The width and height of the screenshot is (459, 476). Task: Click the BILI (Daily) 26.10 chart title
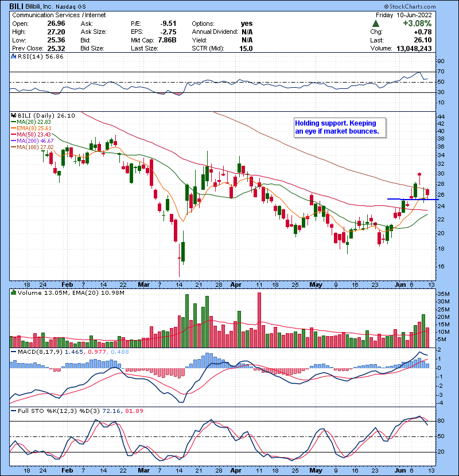[x=46, y=115]
